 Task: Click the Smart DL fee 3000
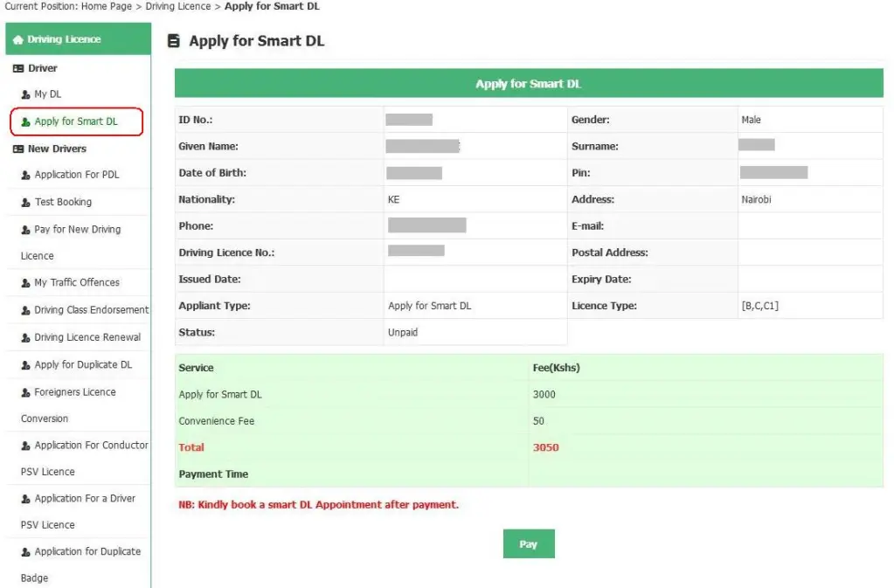544,394
